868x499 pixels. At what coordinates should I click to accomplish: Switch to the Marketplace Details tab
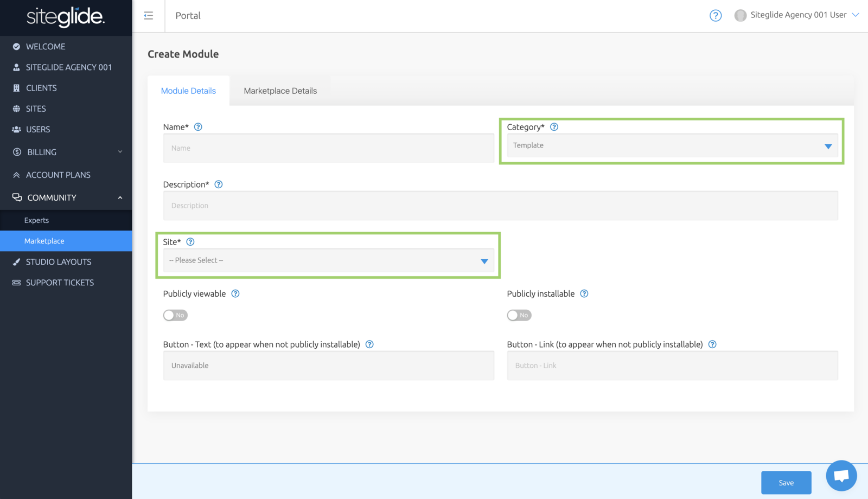[x=280, y=91]
